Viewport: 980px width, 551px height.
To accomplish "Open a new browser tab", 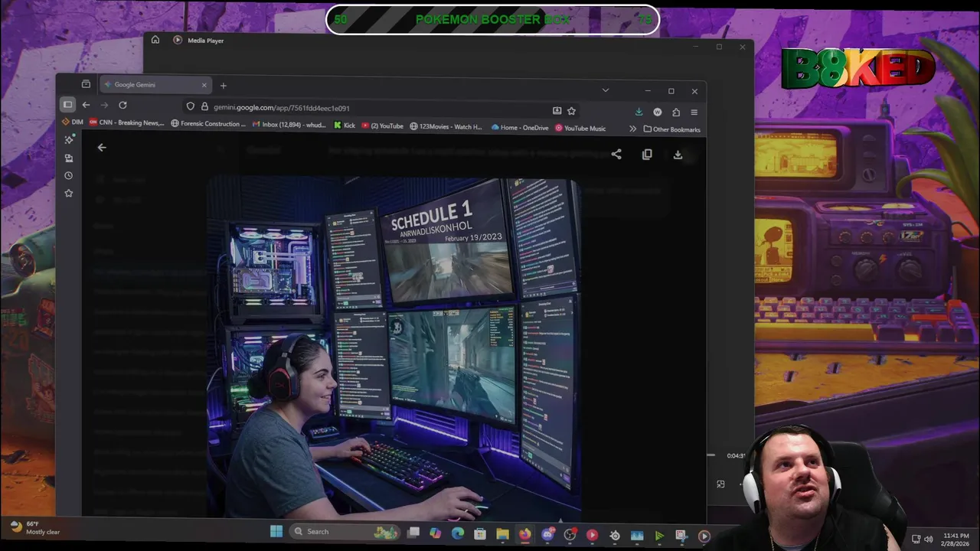I will coord(223,85).
